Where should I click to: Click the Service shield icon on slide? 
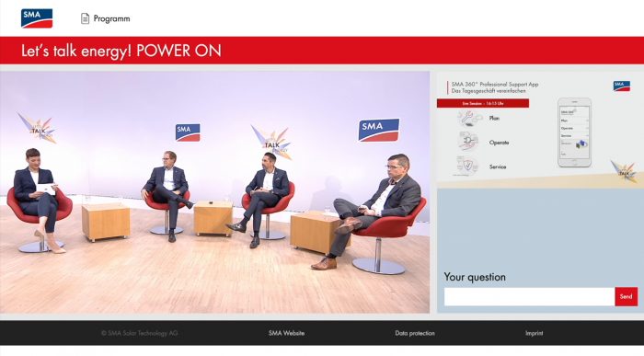[x=467, y=166]
